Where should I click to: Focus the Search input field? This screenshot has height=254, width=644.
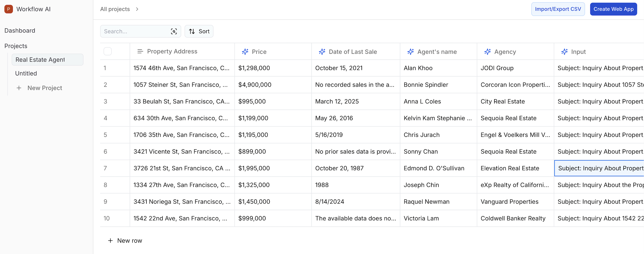[141, 31]
